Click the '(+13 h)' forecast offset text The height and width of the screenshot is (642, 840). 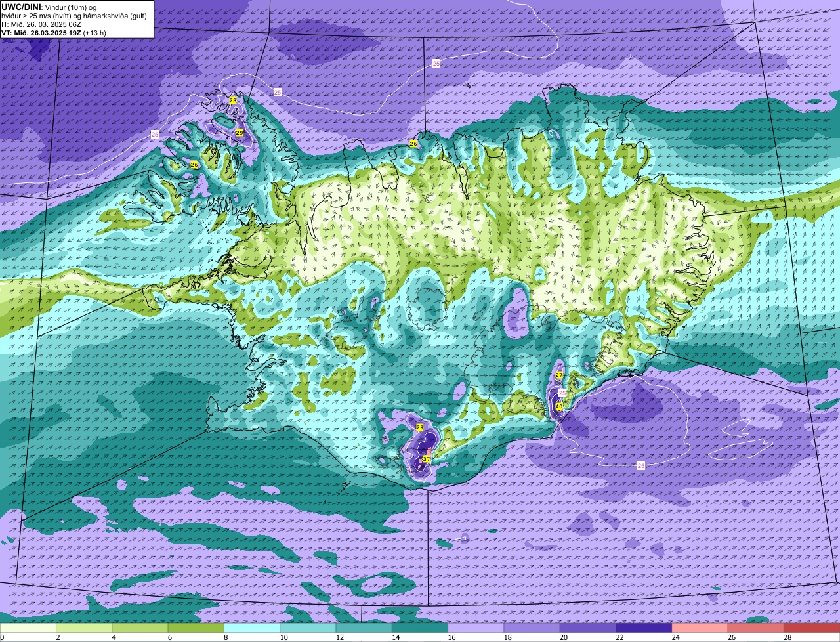pos(94,33)
